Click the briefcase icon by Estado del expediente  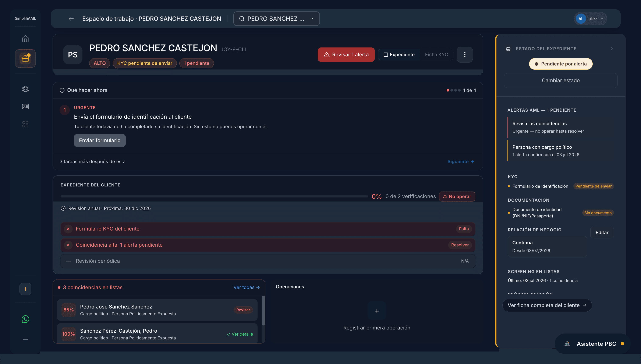pos(508,49)
